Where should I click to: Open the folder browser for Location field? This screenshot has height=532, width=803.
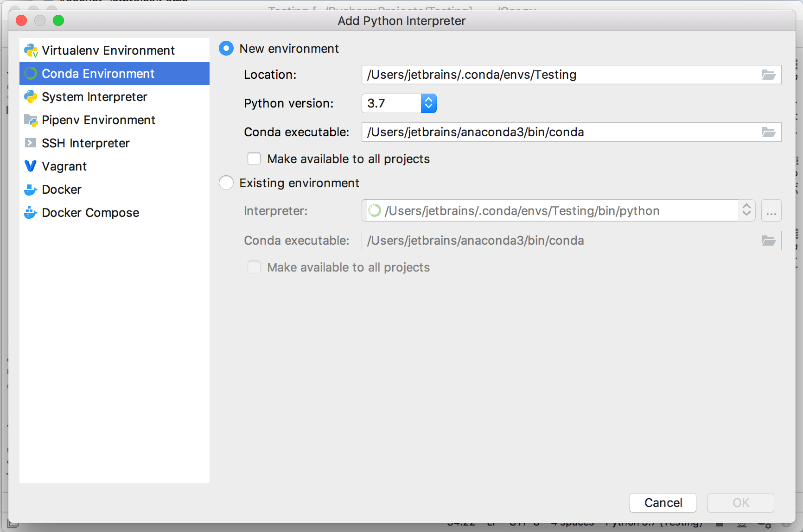click(x=769, y=75)
